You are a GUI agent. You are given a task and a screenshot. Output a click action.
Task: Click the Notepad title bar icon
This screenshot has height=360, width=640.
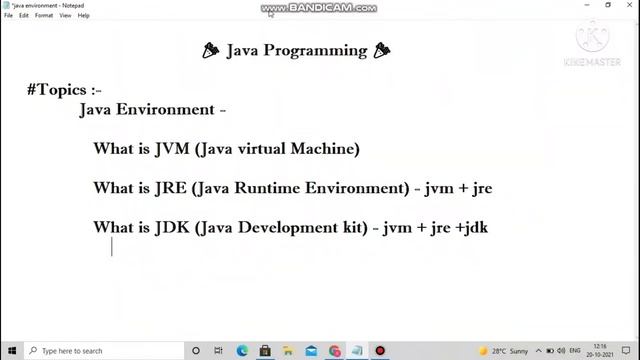click(x=6, y=5)
